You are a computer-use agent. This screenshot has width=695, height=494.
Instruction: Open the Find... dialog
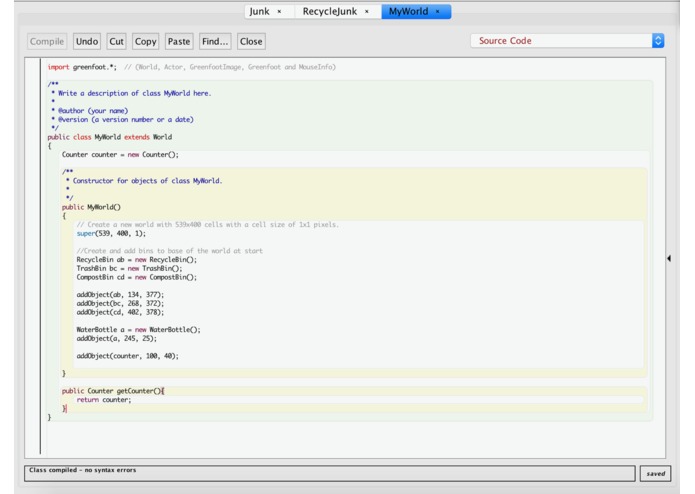(x=215, y=41)
